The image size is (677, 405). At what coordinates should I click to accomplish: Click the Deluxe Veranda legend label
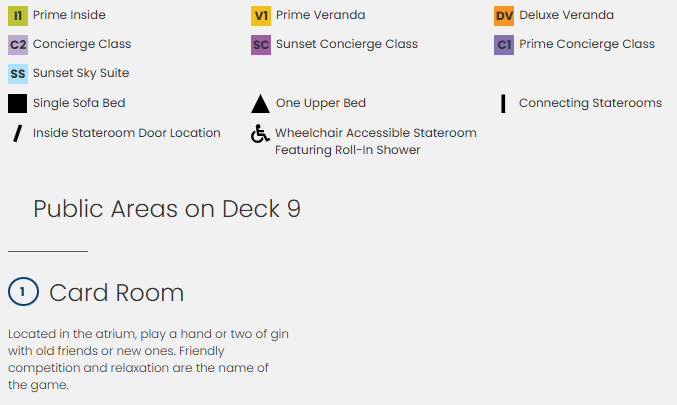pos(567,16)
